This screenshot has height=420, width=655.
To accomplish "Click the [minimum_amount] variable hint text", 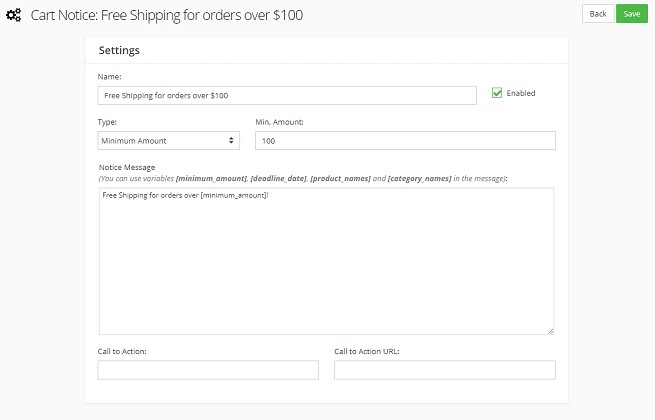I will pyautogui.click(x=211, y=178).
